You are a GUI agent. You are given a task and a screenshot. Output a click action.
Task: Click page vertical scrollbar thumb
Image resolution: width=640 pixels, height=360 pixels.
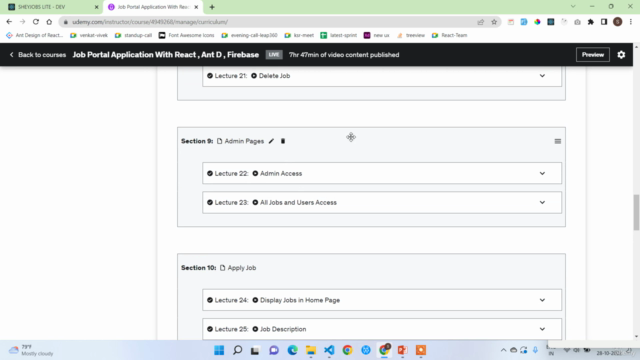636,213
